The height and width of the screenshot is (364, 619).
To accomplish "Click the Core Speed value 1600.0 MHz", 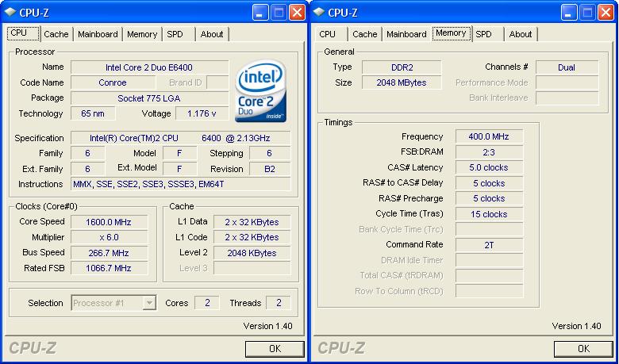I will pyautogui.click(x=110, y=221).
